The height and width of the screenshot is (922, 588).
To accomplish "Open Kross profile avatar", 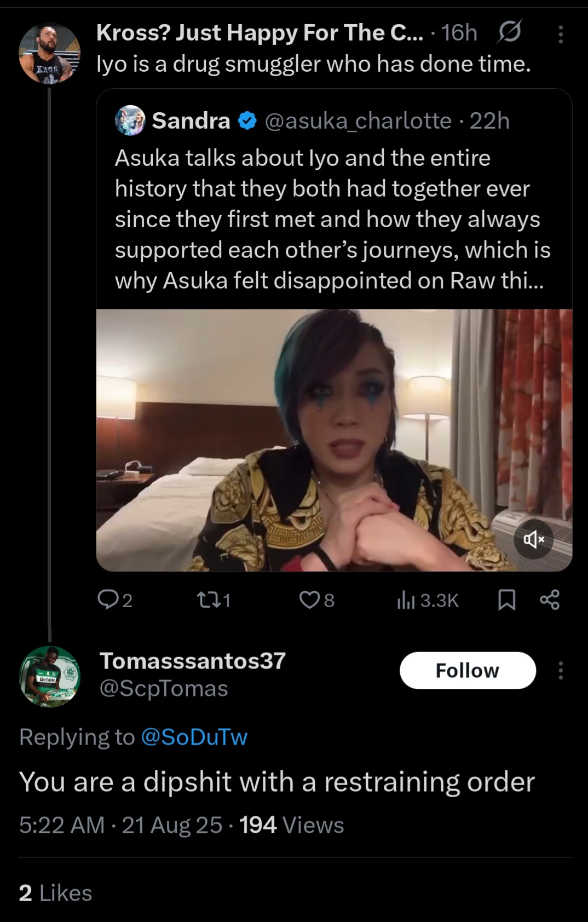I will click(50, 53).
